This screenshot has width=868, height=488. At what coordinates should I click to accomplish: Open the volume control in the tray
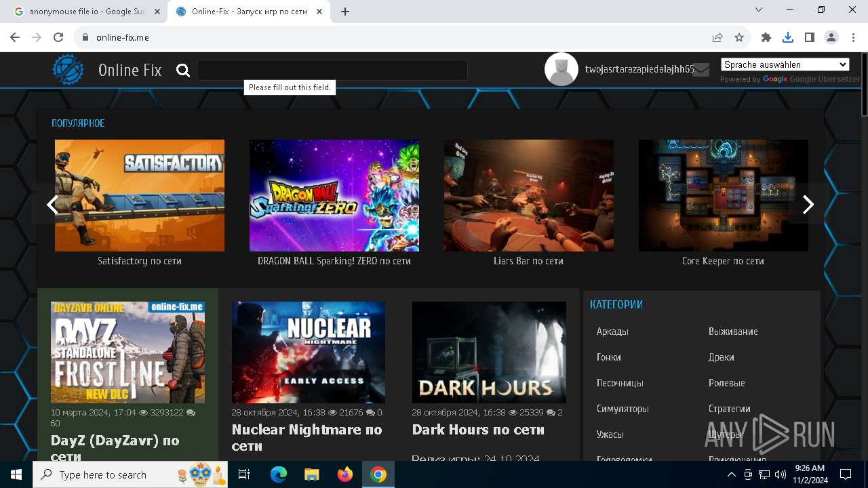tap(780, 474)
